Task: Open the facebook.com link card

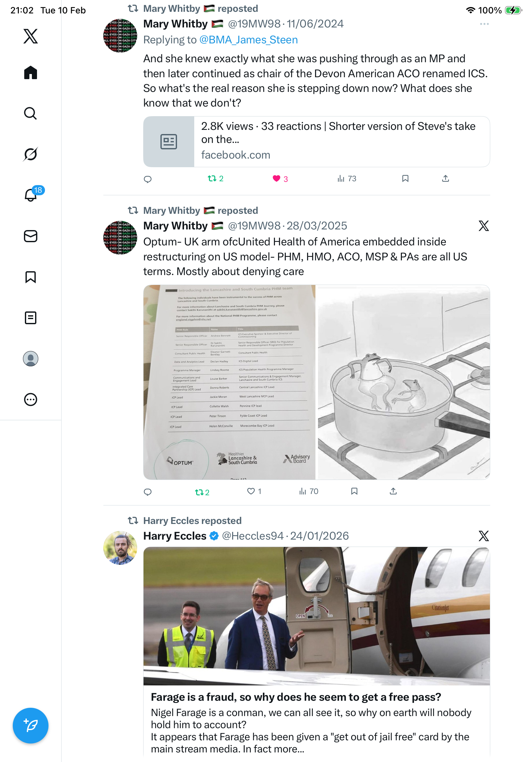Action: tap(316, 141)
